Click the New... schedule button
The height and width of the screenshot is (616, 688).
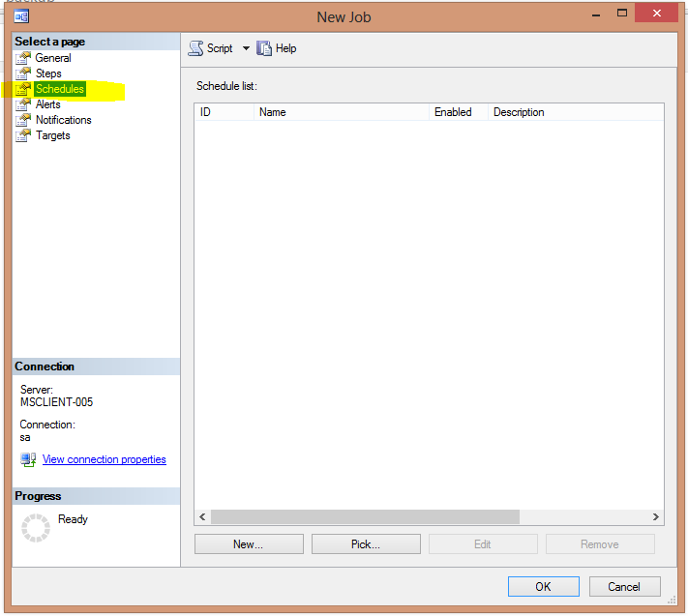pyautogui.click(x=249, y=544)
